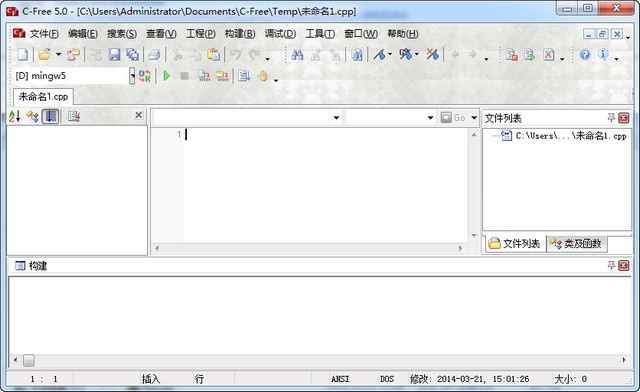Print the document with the printer icon
This screenshot has height=392, width=640.
(x=154, y=54)
